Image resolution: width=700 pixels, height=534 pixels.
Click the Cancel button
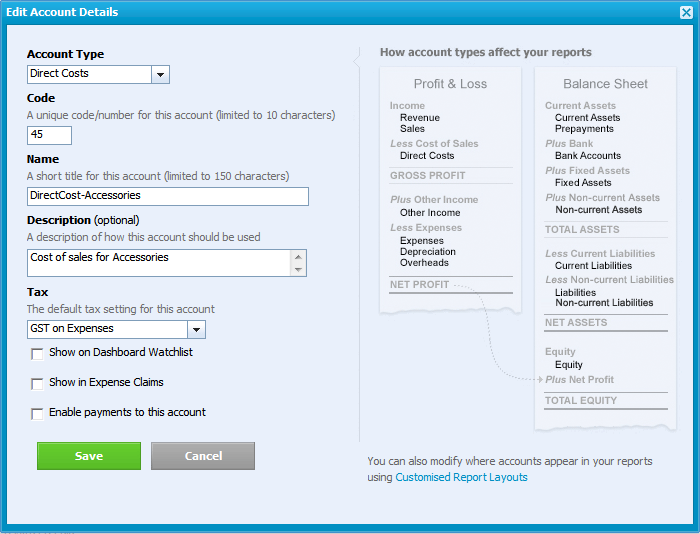click(x=203, y=456)
